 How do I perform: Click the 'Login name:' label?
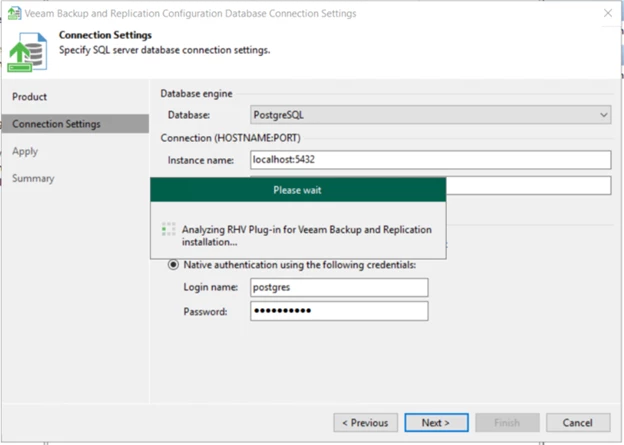(x=211, y=287)
